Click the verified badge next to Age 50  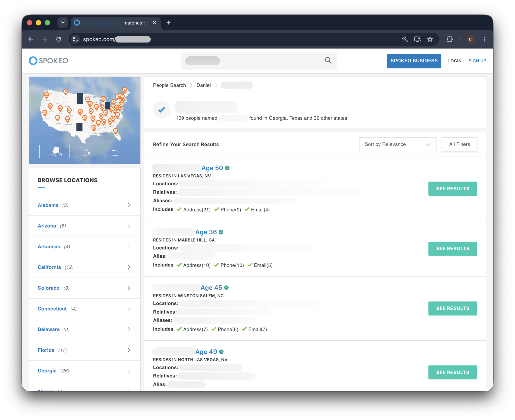click(x=227, y=168)
